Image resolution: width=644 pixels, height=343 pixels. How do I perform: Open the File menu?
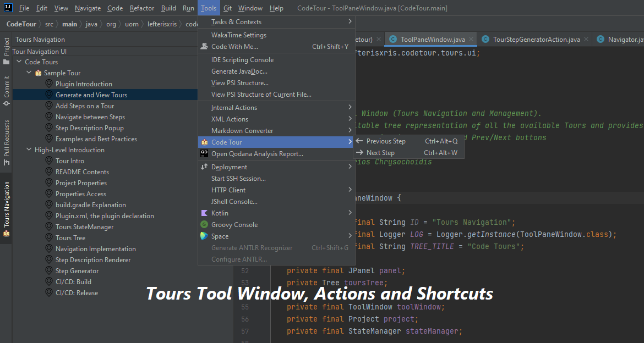point(24,8)
